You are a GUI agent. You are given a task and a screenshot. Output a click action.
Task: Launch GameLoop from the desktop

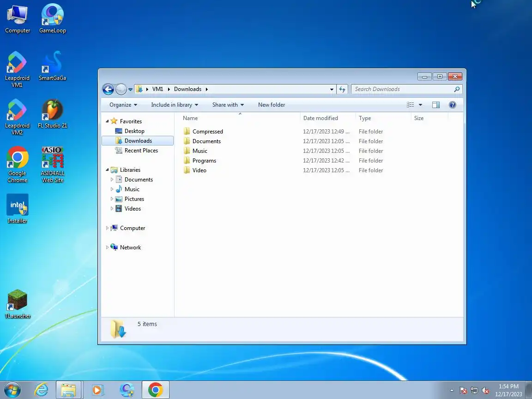(52, 19)
